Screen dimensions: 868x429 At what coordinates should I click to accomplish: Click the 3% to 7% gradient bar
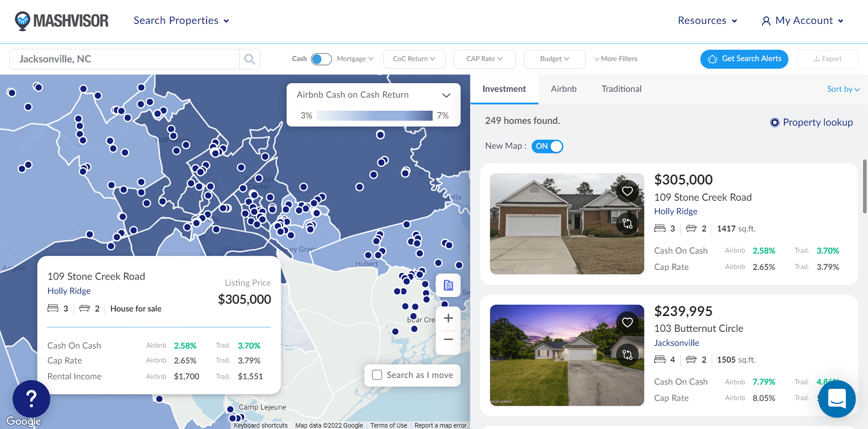click(x=374, y=116)
